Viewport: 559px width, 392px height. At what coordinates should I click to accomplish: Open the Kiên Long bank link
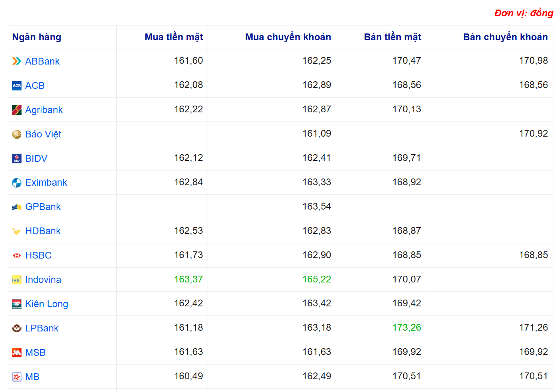(46, 304)
